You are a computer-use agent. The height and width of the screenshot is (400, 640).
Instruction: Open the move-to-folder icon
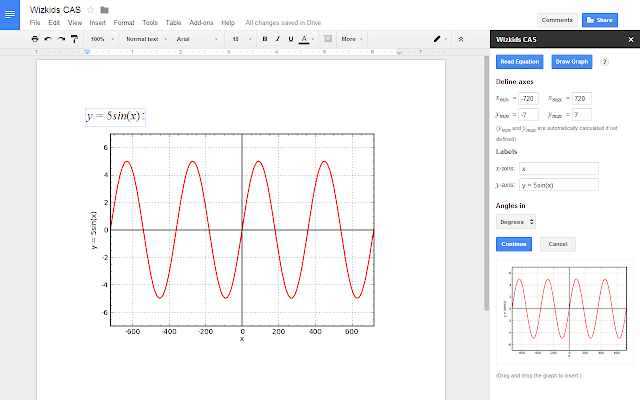[x=104, y=10]
